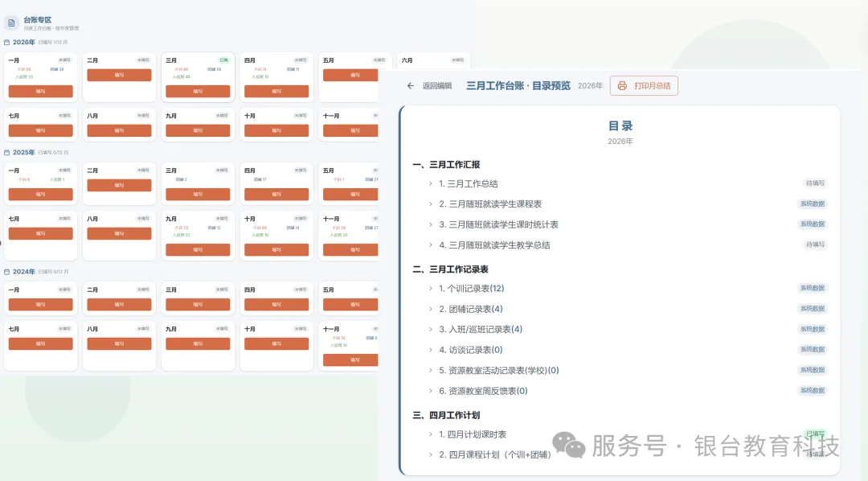This screenshot has height=481, width=868.
Task: Click 填写 on the 2025 二月 card
Action: point(119,185)
